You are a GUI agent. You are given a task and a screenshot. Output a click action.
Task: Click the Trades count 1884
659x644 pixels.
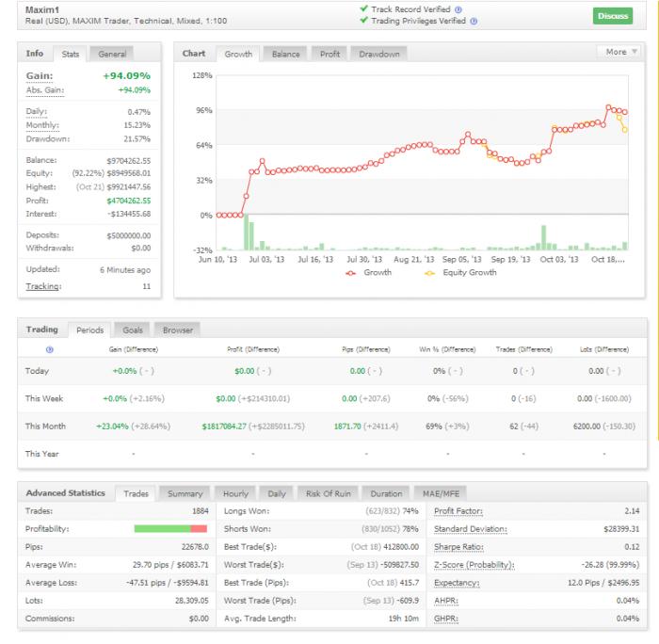pyautogui.click(x=200, y=511)
